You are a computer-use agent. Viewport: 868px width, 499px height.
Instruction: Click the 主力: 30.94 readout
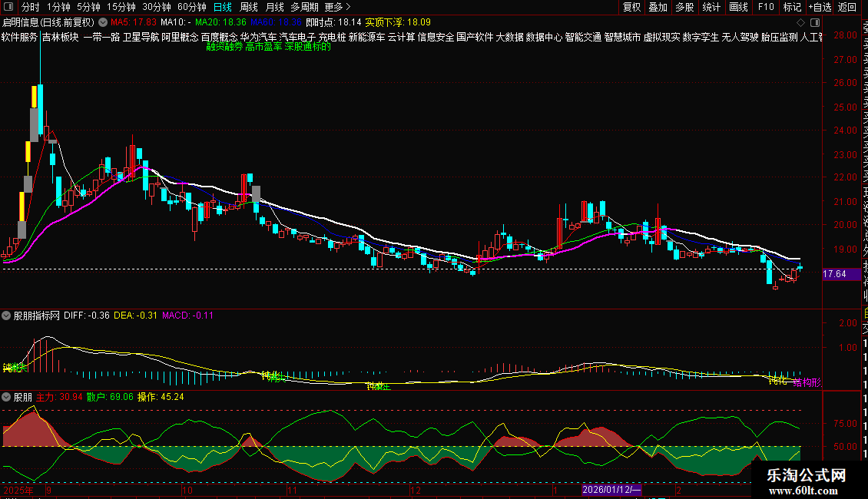tap(59, 397)
